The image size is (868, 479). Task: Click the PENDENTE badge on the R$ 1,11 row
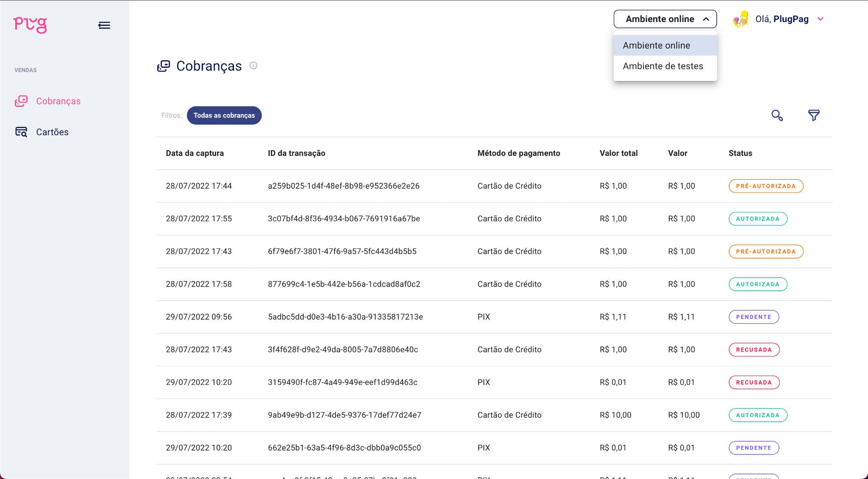point(754,317)
